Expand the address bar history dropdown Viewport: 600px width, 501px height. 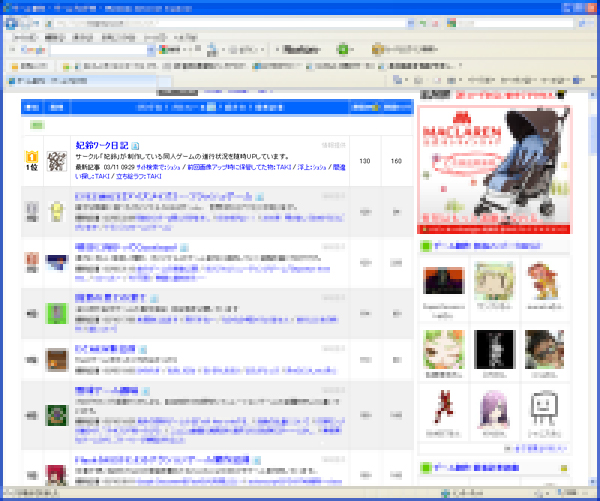pyautogui.click(x=411, y=24)
